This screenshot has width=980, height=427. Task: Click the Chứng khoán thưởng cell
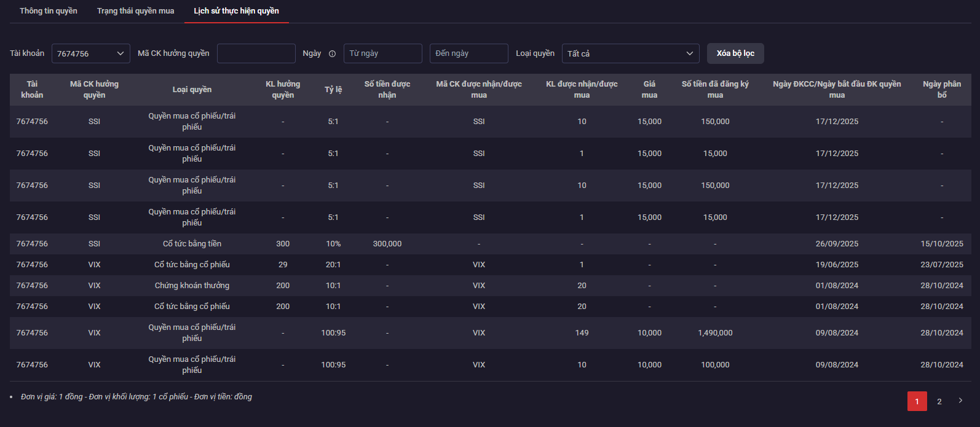(x=192, y=286)
